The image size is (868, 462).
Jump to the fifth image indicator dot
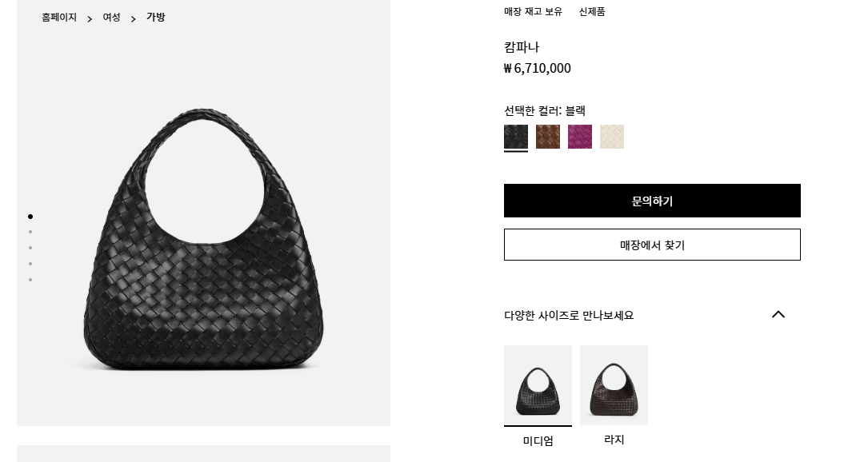pyautogui.click(x=30, y=280)
